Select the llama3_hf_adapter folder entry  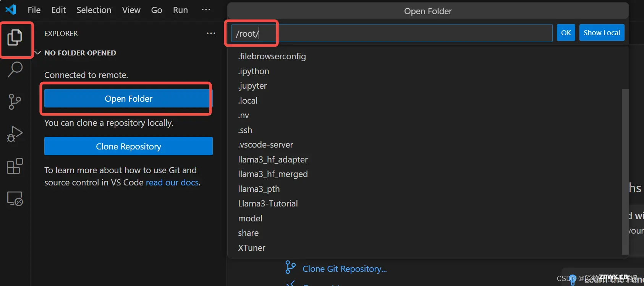424,159
